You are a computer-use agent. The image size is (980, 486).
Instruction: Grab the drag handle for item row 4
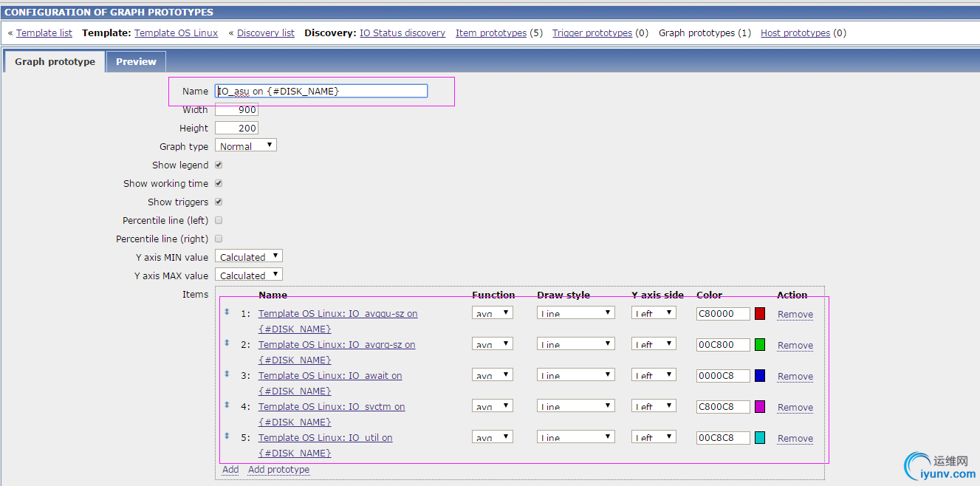click(227, 405)
